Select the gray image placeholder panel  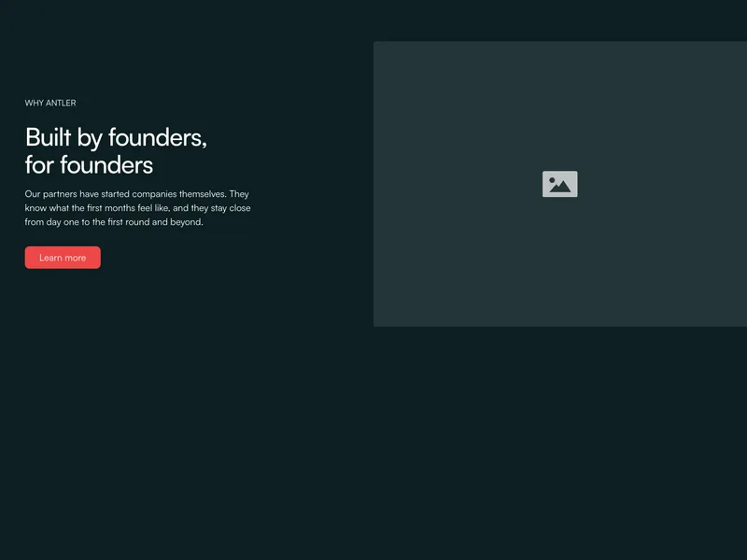point(560,184)
